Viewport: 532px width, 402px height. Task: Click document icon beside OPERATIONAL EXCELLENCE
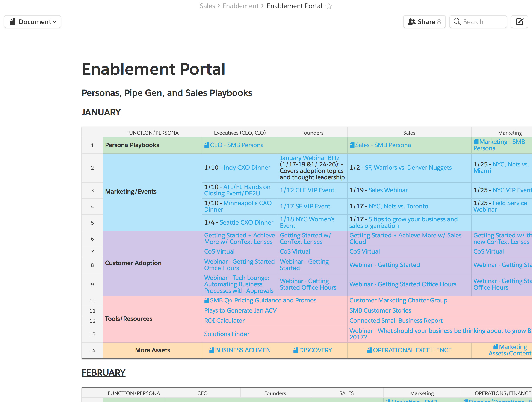click(369, 350)
